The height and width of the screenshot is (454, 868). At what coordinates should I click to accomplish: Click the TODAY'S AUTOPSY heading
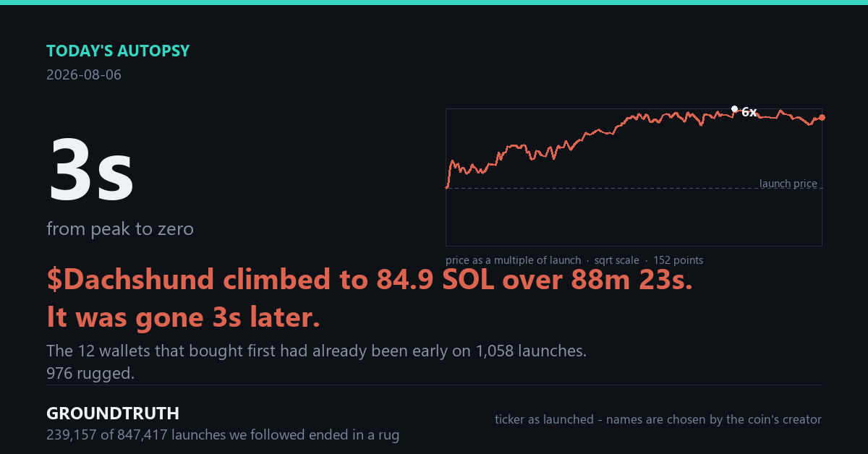click(118, 51)
